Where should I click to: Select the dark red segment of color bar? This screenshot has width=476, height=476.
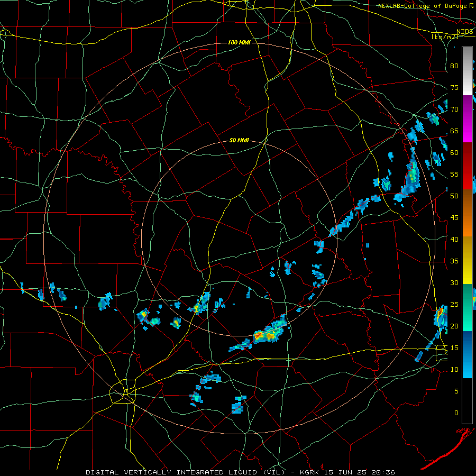tap(467, 167)
